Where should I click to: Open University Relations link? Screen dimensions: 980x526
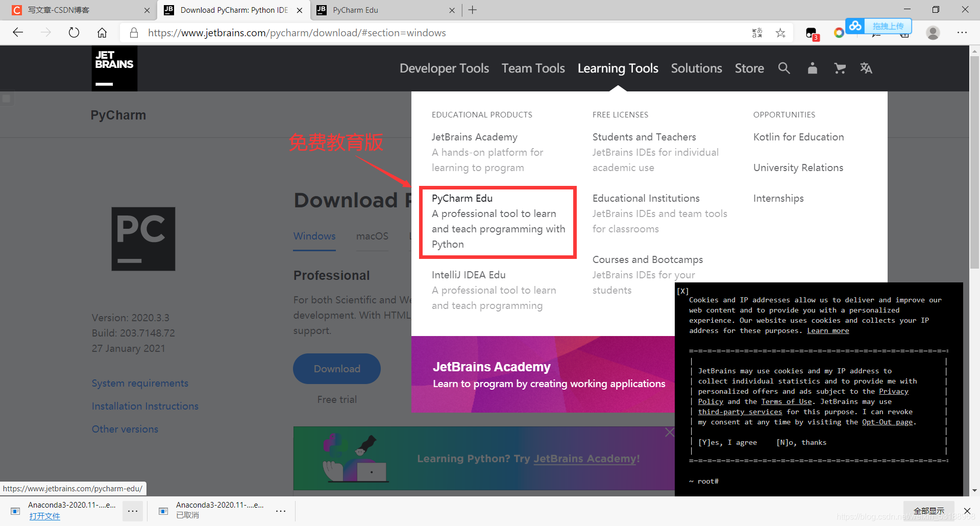(798, 168)
